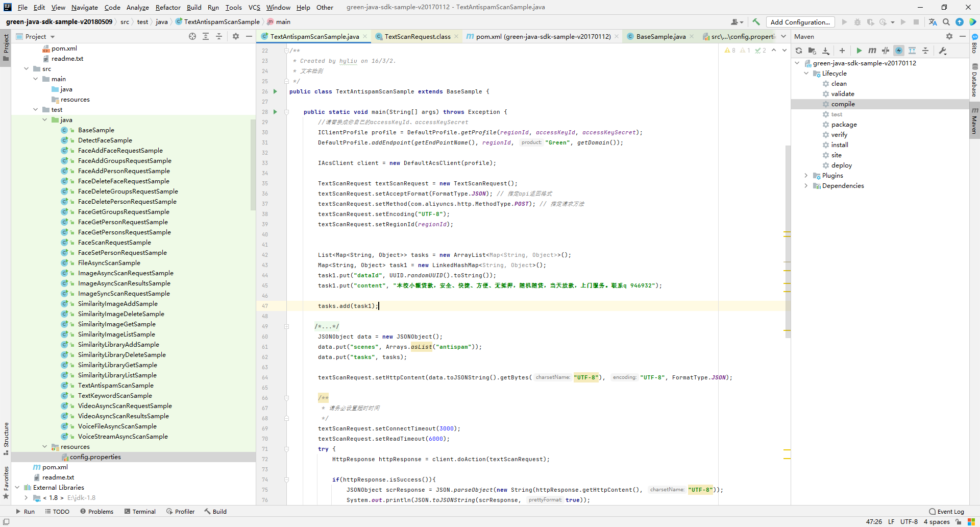Collapse the test folder in tree
This screenshot has height=527, width=980.
click(35, 109)
